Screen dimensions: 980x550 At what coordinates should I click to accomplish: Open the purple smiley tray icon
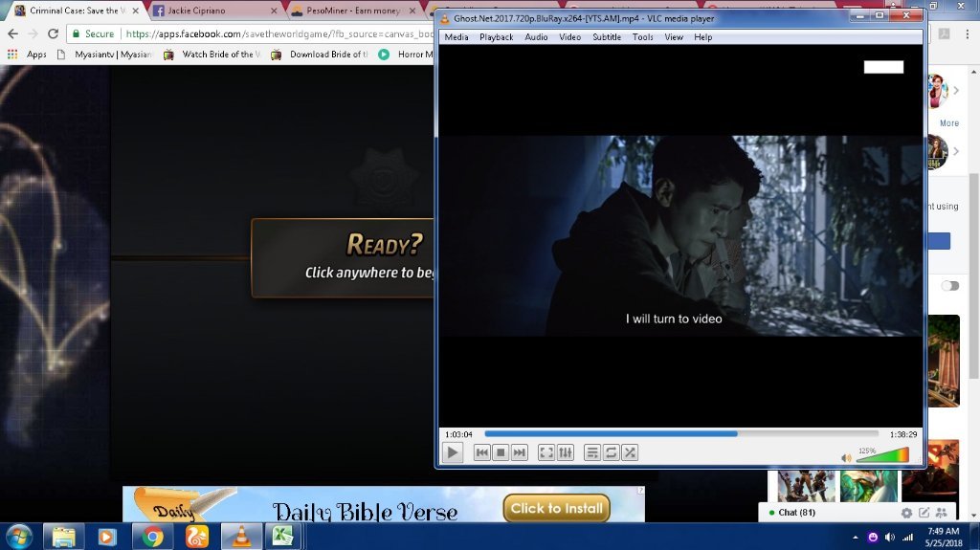[873, 538]
